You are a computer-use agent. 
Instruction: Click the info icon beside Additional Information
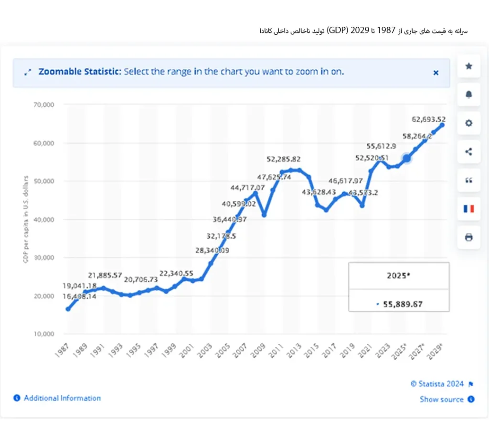point(17,398)
